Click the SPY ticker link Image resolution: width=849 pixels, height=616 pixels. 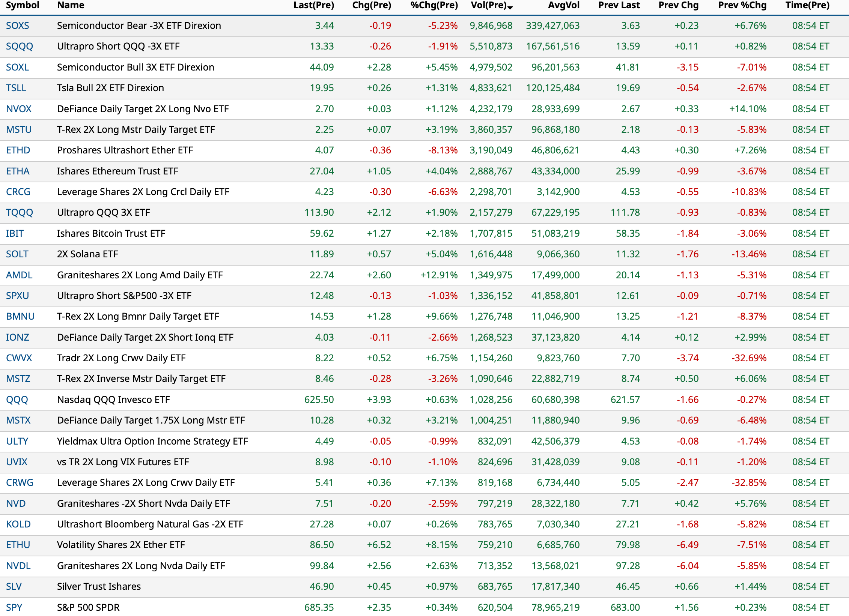[x=14, y=607]
